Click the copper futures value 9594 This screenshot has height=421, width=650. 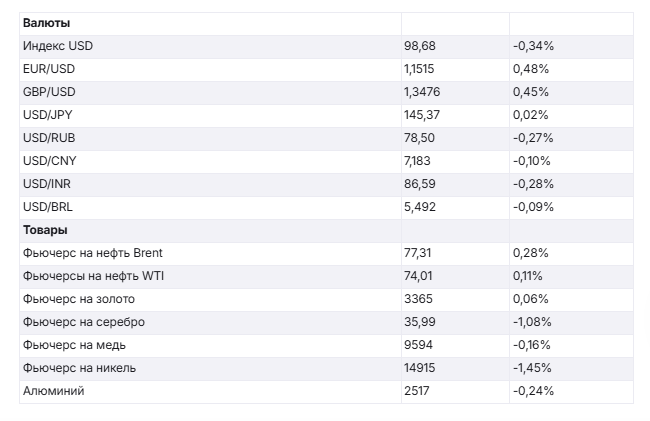tap(419, 345)
